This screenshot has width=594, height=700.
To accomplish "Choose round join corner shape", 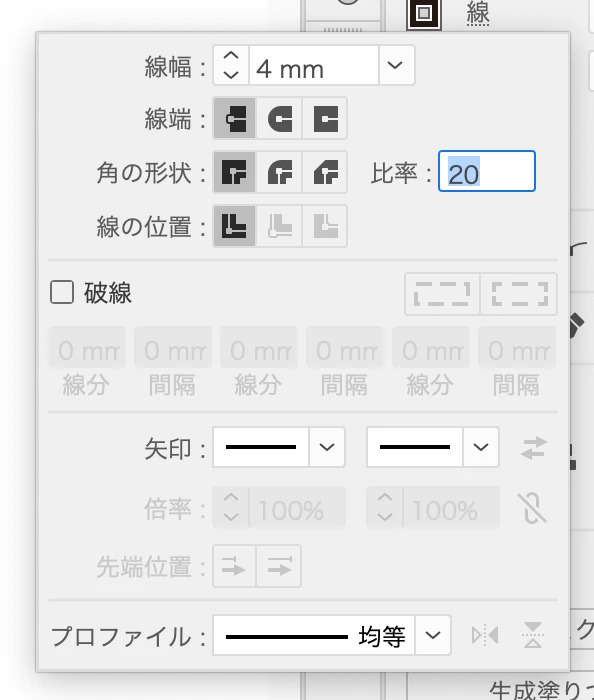I will click(279, 172).
